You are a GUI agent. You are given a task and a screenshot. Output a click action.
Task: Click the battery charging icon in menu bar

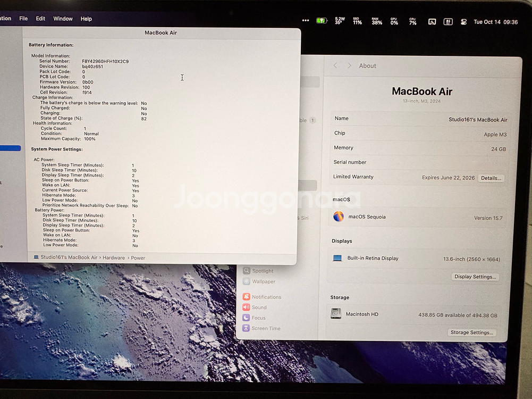coord(322,21)
